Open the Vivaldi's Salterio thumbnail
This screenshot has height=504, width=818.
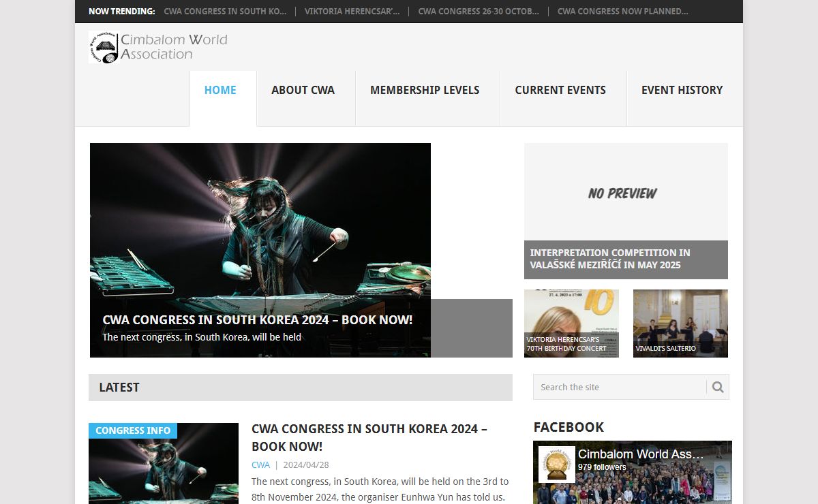coord(680,324)
